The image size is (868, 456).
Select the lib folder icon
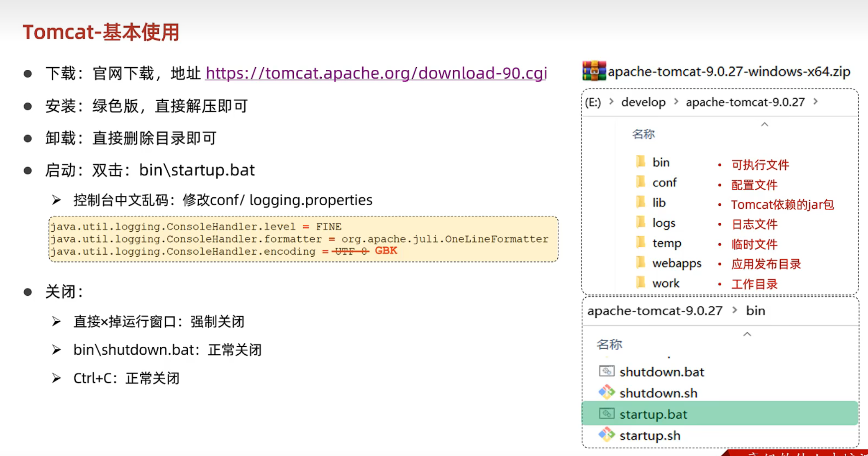point(641,202)
